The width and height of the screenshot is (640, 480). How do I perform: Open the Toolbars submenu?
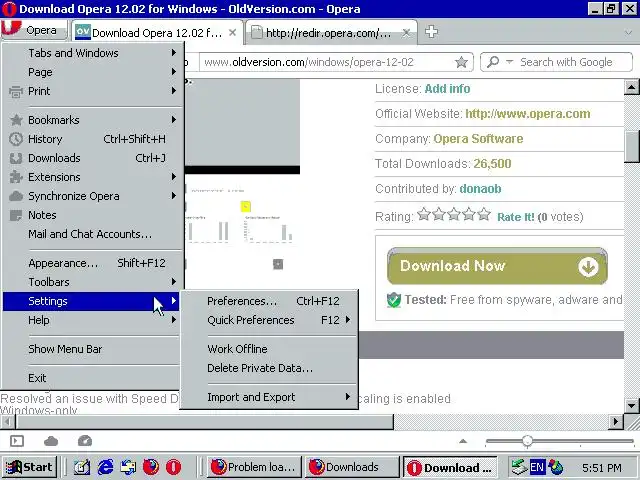(92, 282)
